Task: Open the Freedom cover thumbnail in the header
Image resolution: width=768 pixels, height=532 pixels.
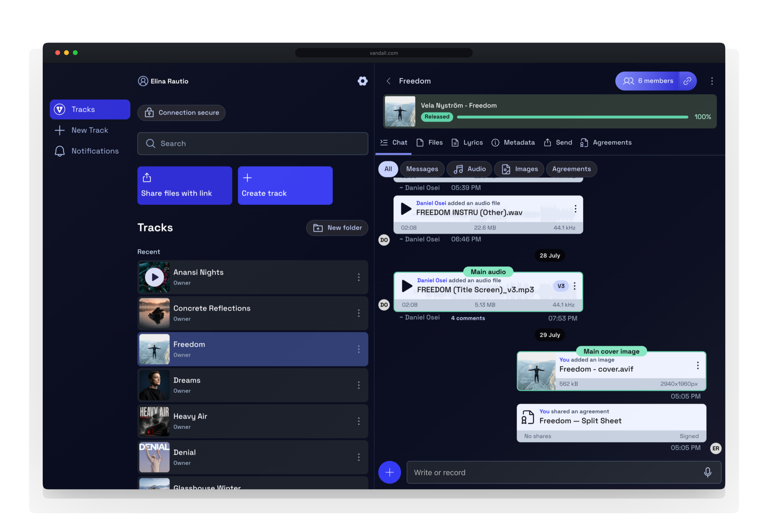Action: tap(400, 111)
